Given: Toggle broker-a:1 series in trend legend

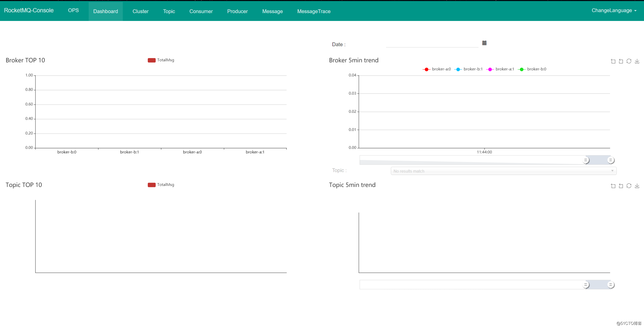Looking at the screenshot, I should point(500,69).
